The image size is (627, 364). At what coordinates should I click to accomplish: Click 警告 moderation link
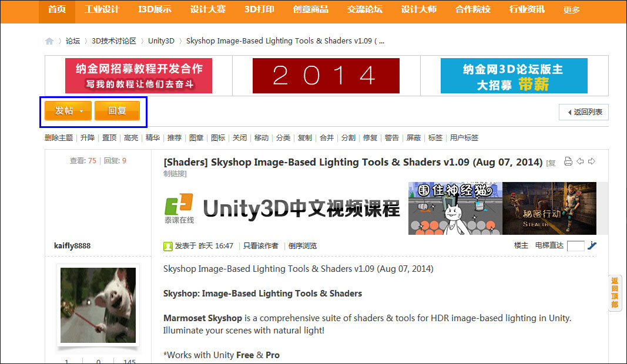[392, 138]
